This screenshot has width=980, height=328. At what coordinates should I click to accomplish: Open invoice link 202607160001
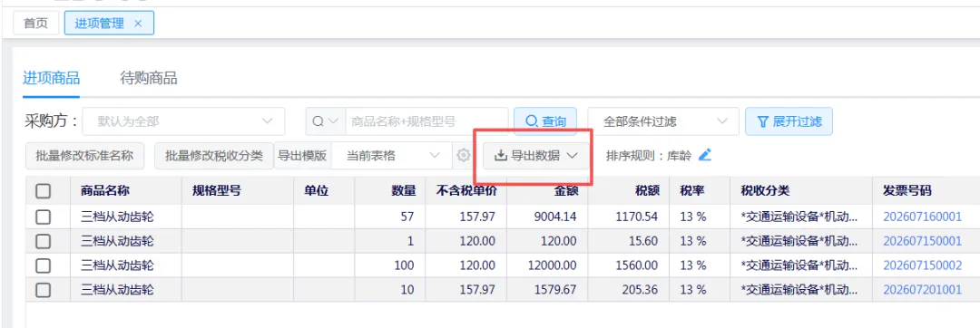coord(923,217)
